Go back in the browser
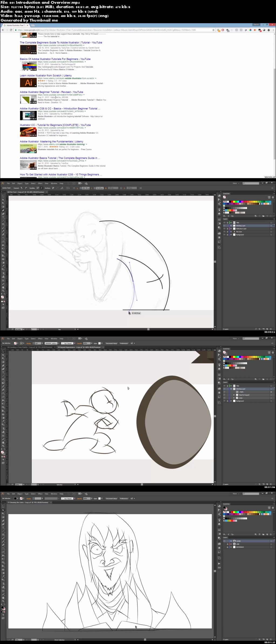 [3, 30]
